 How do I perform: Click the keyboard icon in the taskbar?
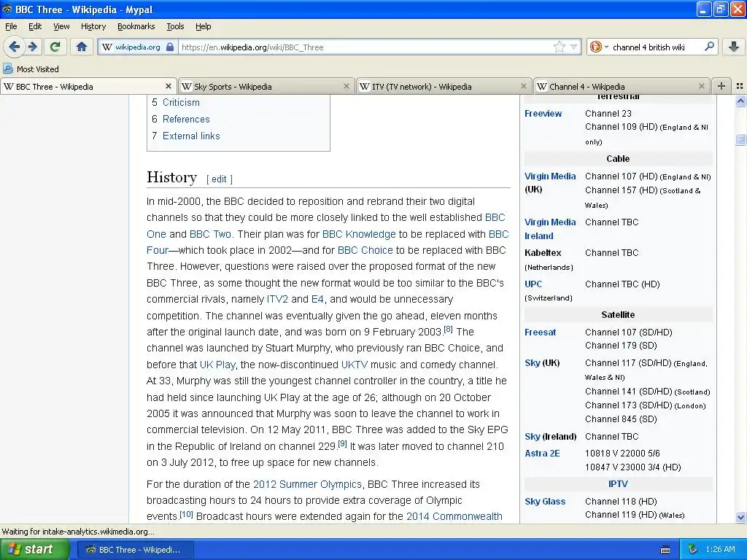coord(665,550)
